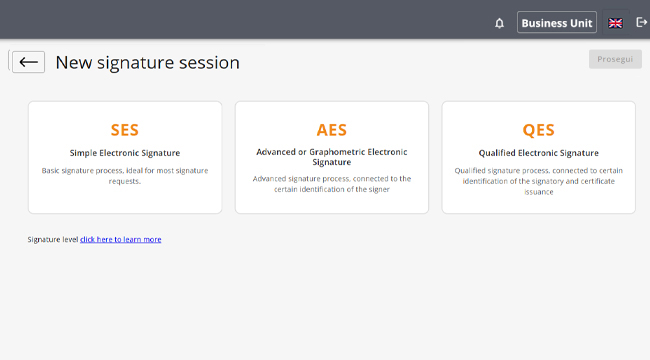Viewport: 650px width, 360px height.
Task: Click the logout icon in header
Action: pyautogui.click(x=641, y=22)
